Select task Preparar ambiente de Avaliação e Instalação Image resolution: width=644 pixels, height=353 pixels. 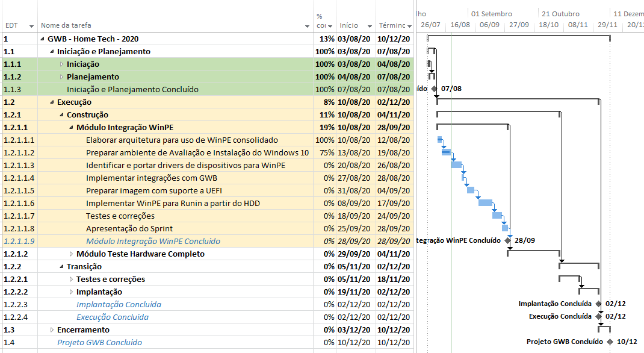click(x=197, y=153)
